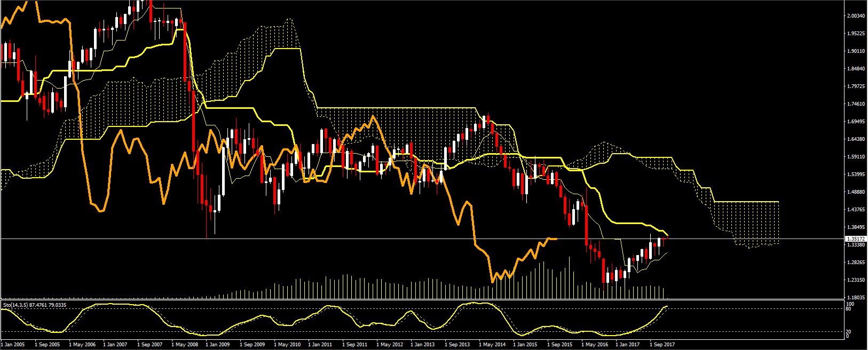Click the 1.79725 price scale label
The height and width of the screenshot is (350, 868).
855,86
